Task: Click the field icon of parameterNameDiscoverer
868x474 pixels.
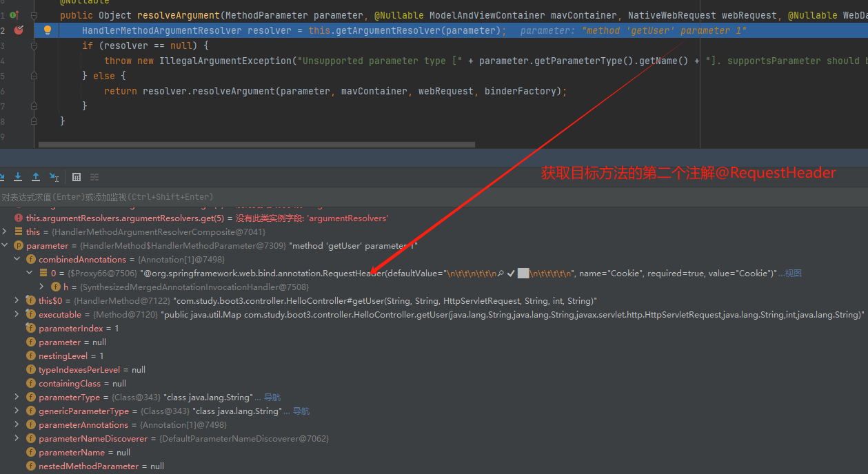Action: 31,438
